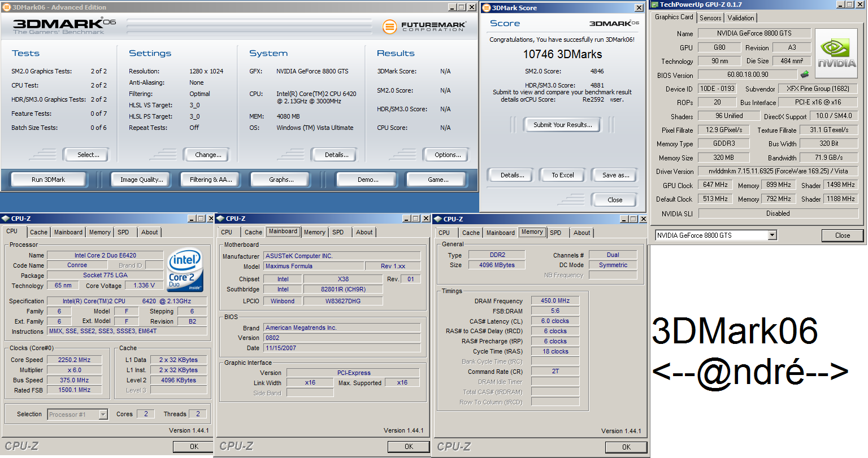Click the Game... button
Viewport: 868px width, 458px height.
[438, 180]
